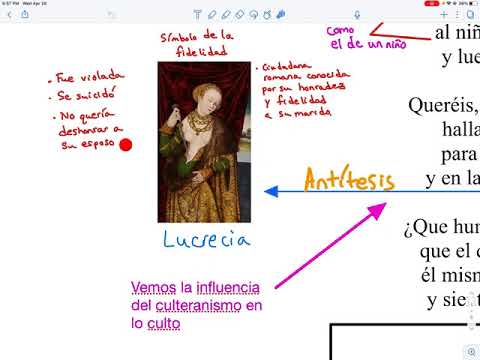Tap purple note 'Como el de un niño'
480x360 pixels.
tap(367, 38)
